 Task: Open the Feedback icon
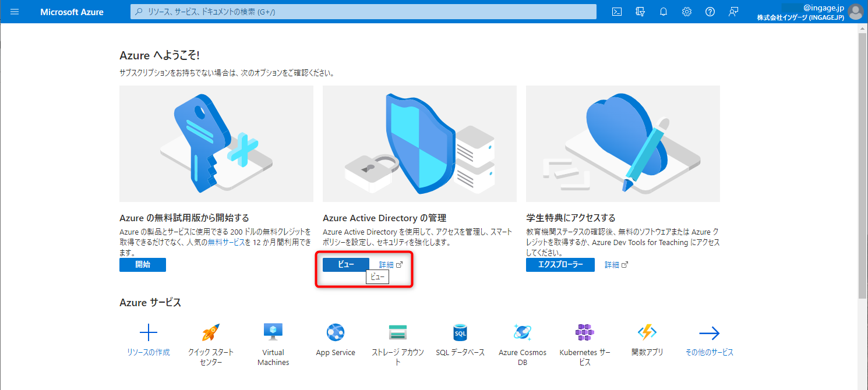coord(733,12)
